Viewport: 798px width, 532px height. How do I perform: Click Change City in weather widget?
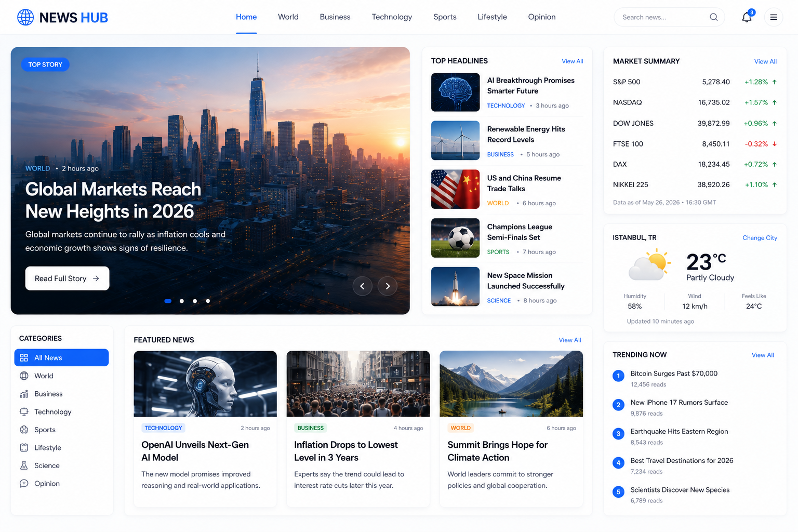point(760,238)
